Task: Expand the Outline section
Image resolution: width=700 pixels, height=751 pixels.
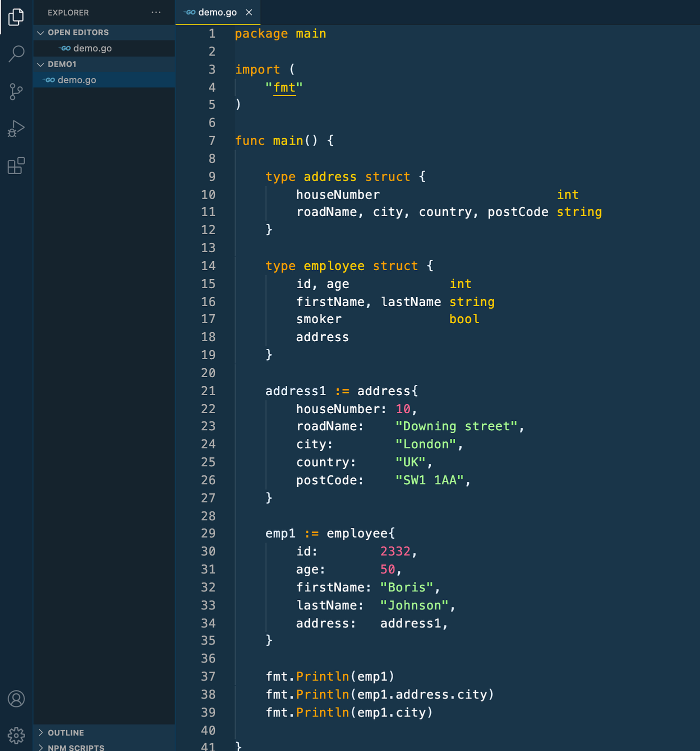Action: [x=41, y=732]
